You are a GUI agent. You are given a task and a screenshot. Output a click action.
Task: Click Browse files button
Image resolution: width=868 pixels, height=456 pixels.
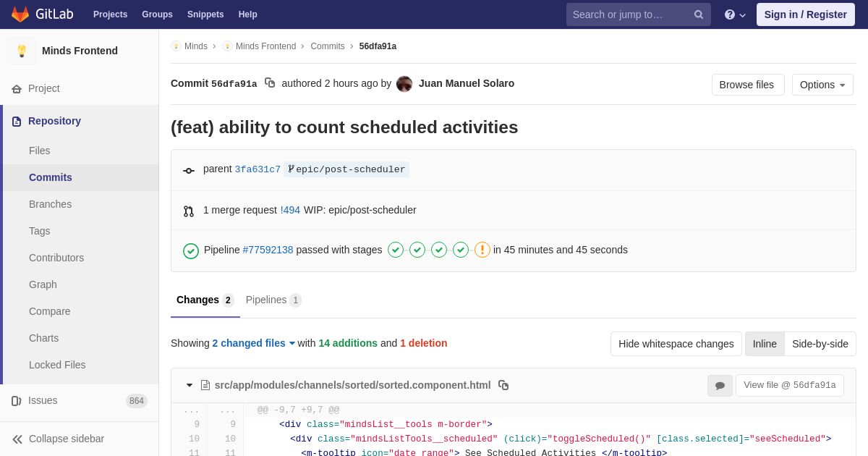748,85
